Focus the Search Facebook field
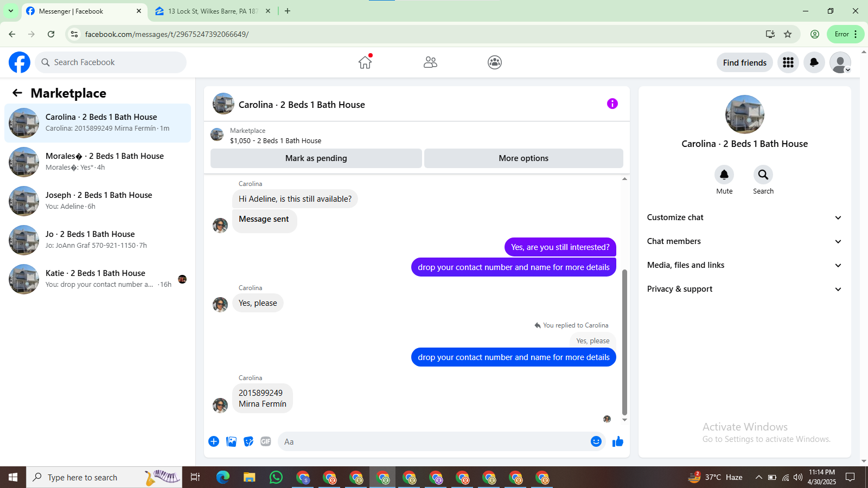This screenshot has height=488, width=868. (111, 62)
